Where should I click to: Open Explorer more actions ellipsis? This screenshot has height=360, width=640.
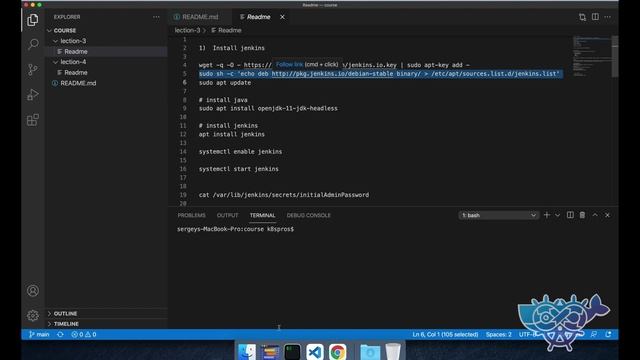tap(156, 17)
